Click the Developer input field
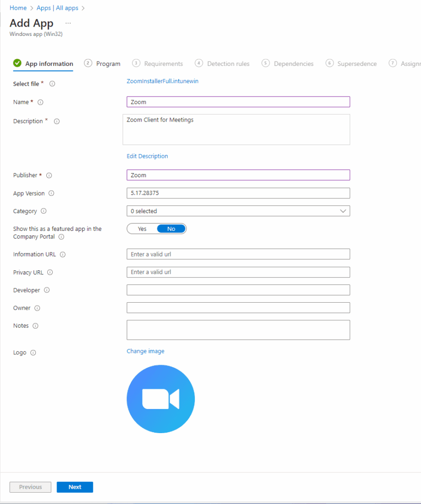Screen dimensions: 421x504 [238, 290]
